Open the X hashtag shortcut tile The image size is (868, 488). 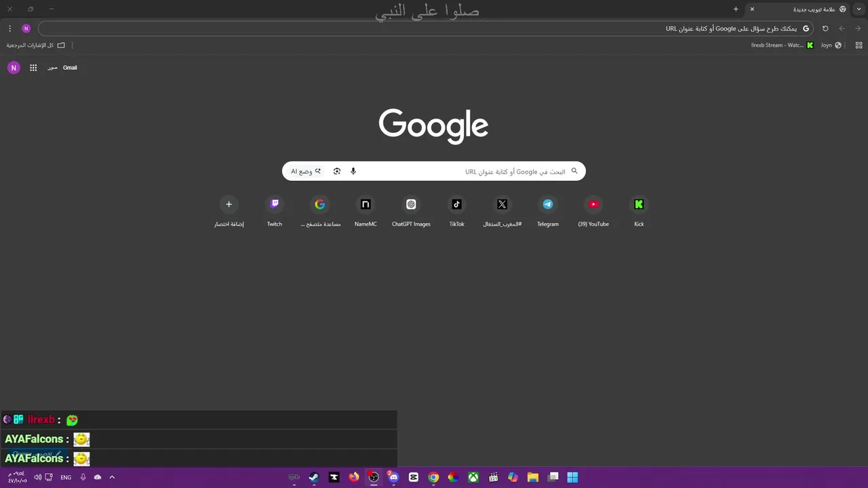pos(502,204)
